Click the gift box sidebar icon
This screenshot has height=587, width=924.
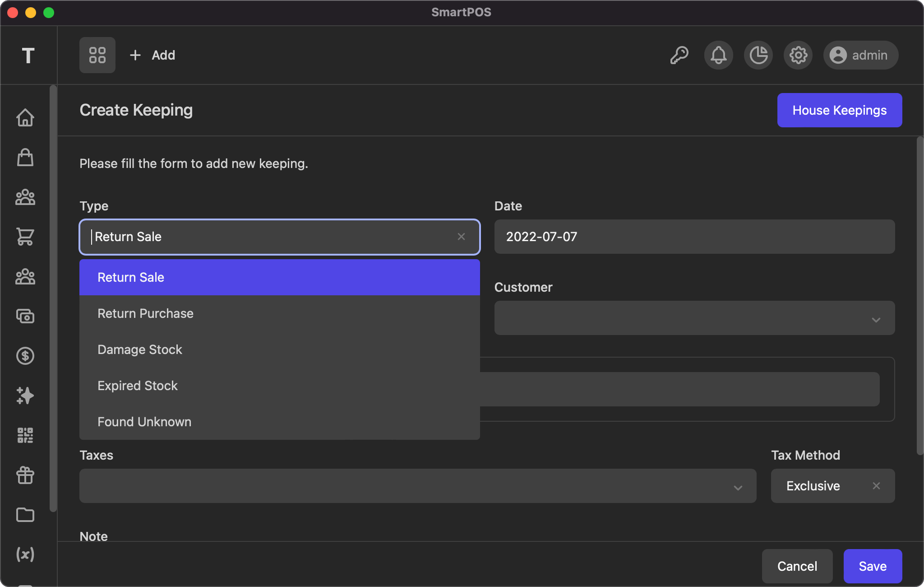(x=25, y=475)
